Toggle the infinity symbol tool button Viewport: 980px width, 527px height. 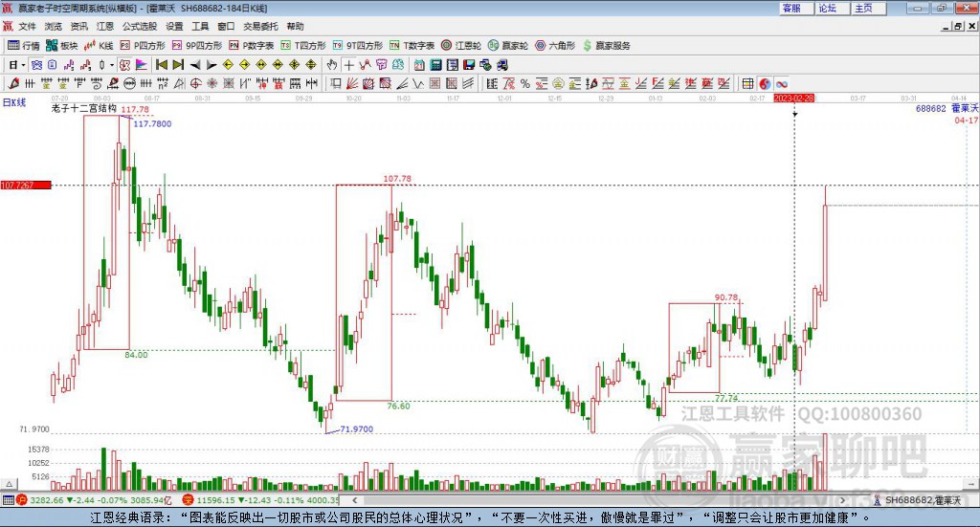pos(781,83)
